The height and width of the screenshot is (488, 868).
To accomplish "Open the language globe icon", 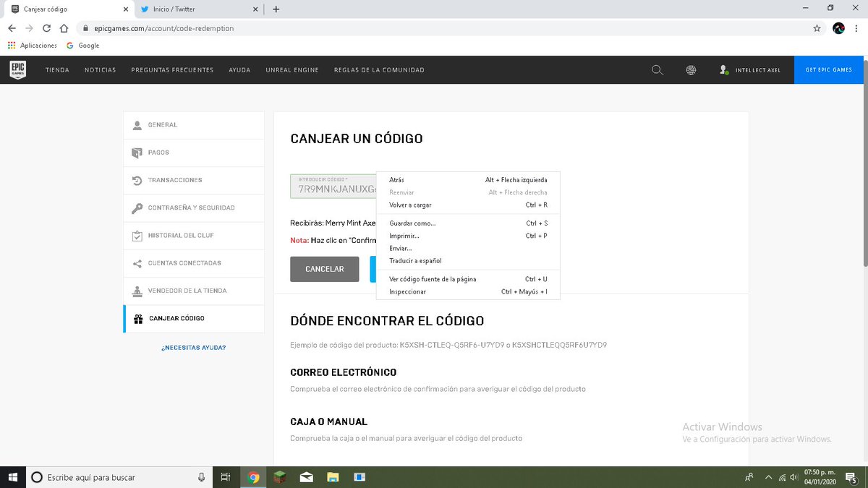I will tap(691, 70).
